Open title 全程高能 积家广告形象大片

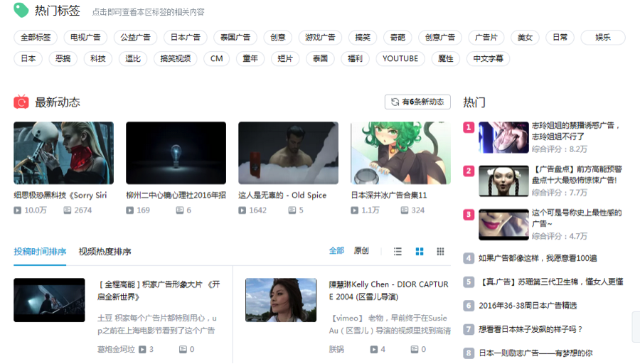tap(159, 290)
